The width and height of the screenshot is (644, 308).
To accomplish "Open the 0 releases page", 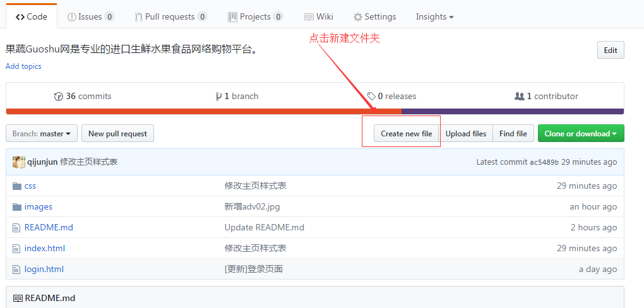I will pyautogui.click(x=392, y=96).
